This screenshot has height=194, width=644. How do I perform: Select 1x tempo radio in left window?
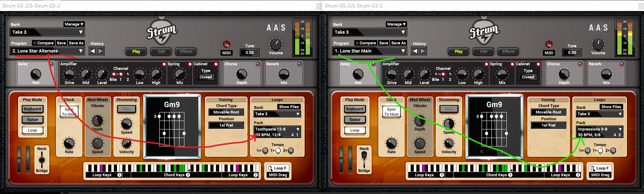pyautogui.click(x=278, y=151)
